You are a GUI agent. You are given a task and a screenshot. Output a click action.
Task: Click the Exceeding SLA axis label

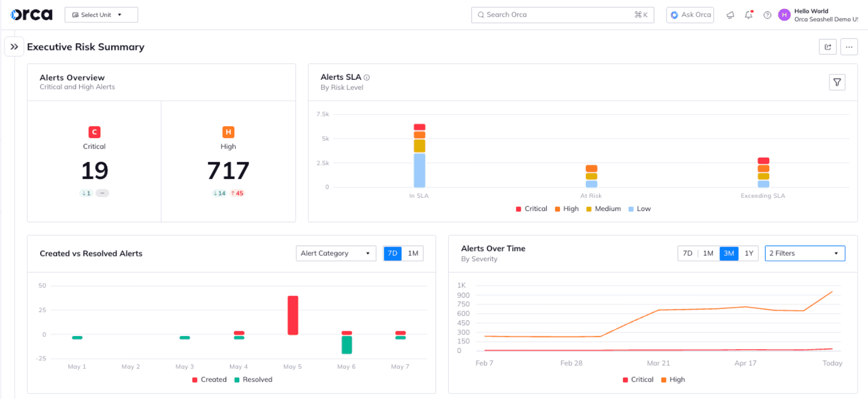tap(763, 196)
